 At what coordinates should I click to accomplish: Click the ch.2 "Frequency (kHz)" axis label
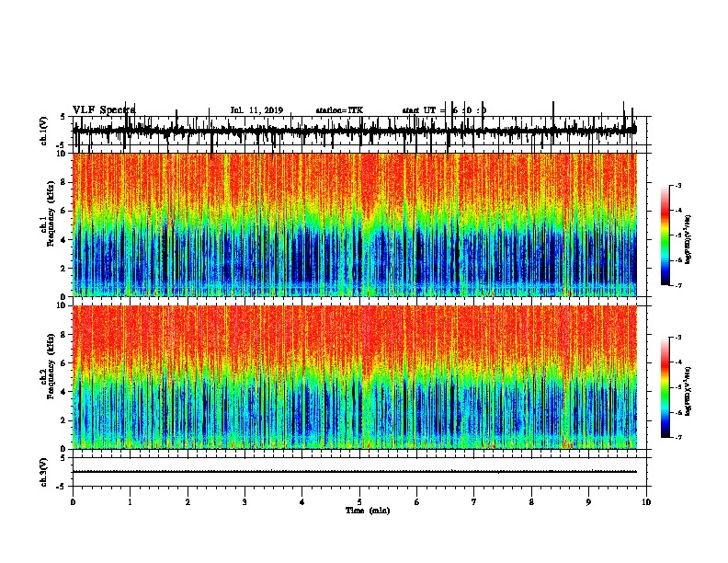[x=51, y=366]
